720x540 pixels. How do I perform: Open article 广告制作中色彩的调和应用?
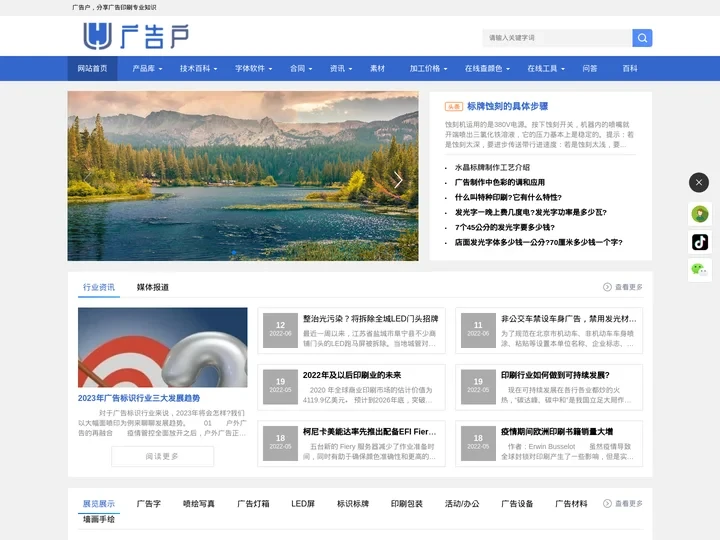(500, 182)
